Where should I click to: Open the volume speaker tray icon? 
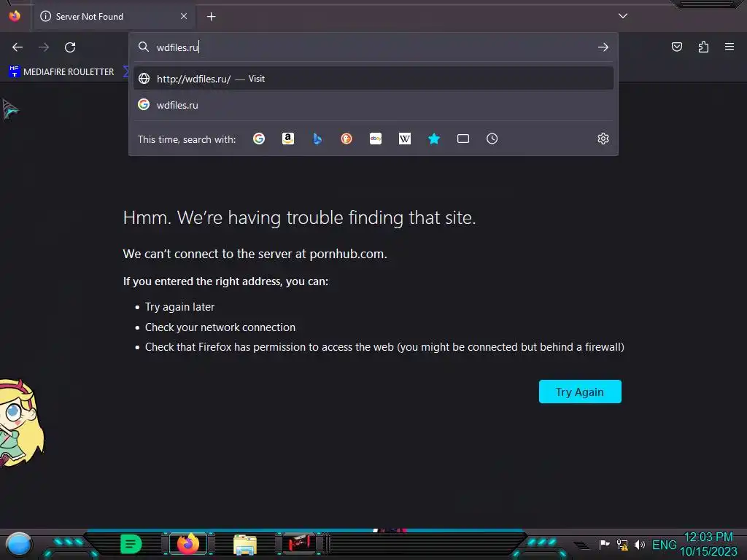pos(640,544)
